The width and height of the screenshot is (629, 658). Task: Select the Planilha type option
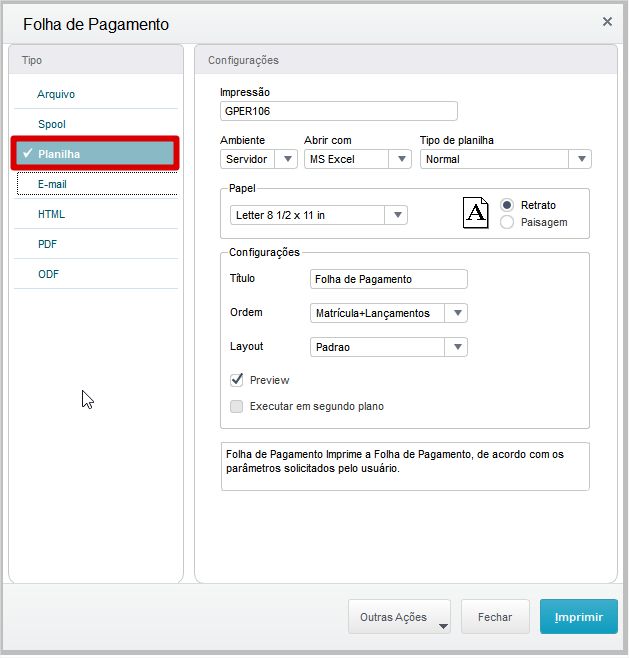[96, 154]
